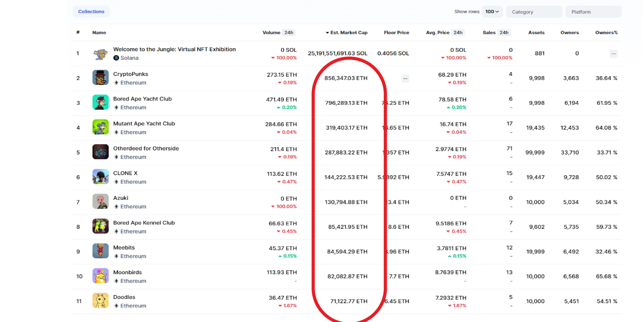Screen dimensions: 644x322
Task: Open the Category filter dropdown
Action: click(534, 12)
